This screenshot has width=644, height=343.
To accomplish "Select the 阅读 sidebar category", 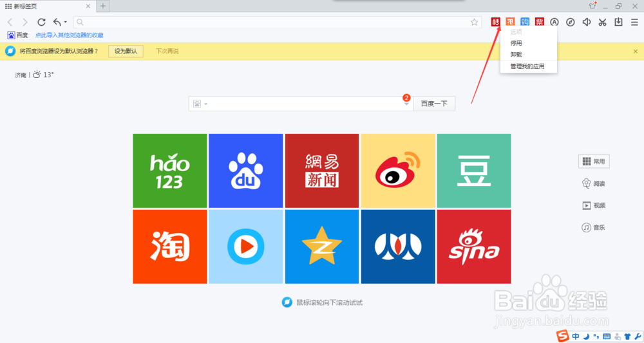I will click(594, 183).
